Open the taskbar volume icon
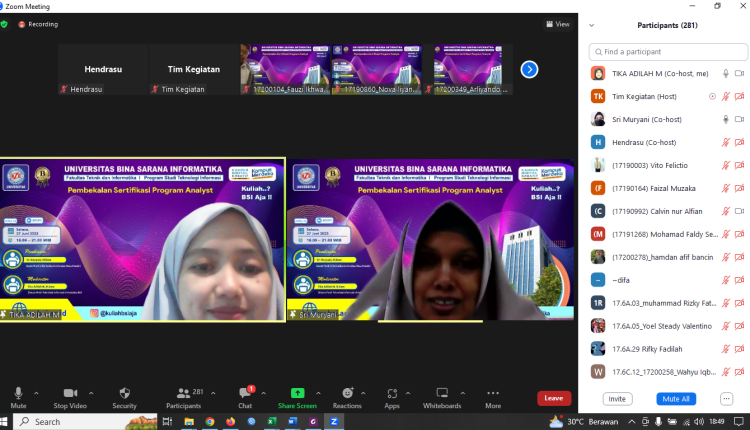Screen dimensions: 750x430 [x=699, y=422]
